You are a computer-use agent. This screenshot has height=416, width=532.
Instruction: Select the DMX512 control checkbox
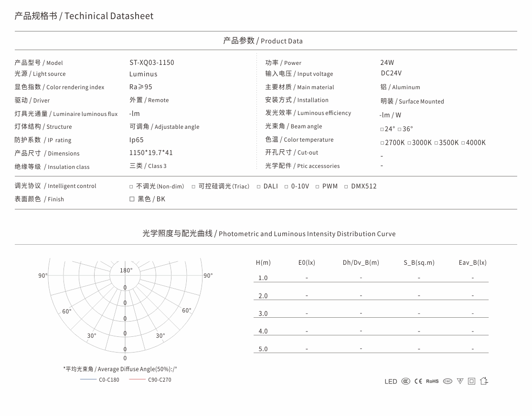[x=346, y=187]
